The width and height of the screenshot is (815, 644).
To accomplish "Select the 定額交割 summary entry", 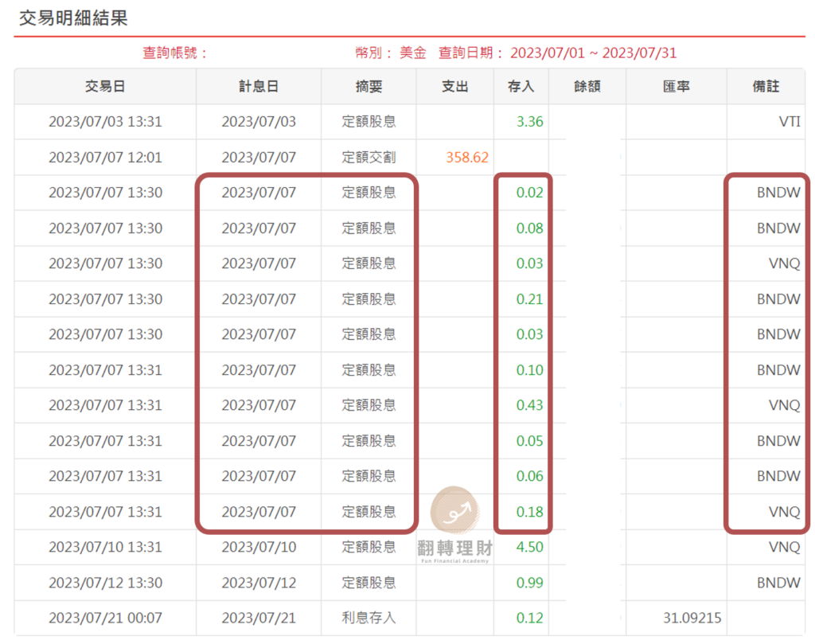I will [x=369, y=157].
